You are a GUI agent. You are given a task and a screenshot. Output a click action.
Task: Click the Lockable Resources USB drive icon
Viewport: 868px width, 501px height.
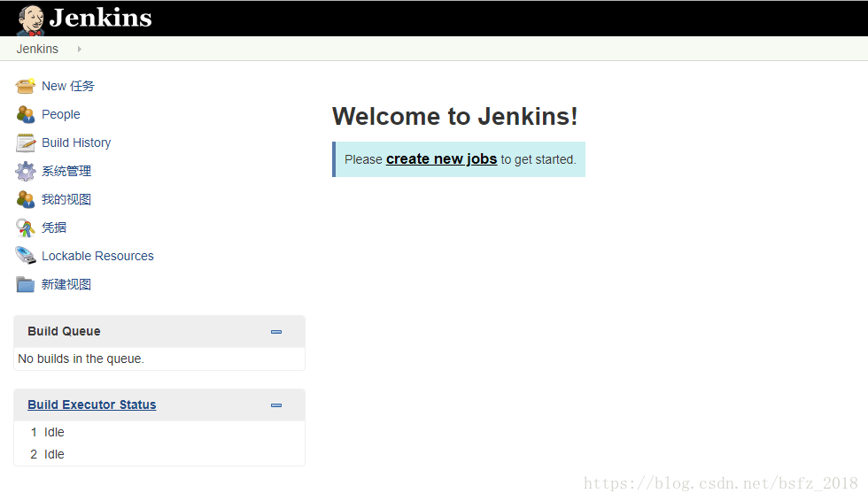(26, 256)
